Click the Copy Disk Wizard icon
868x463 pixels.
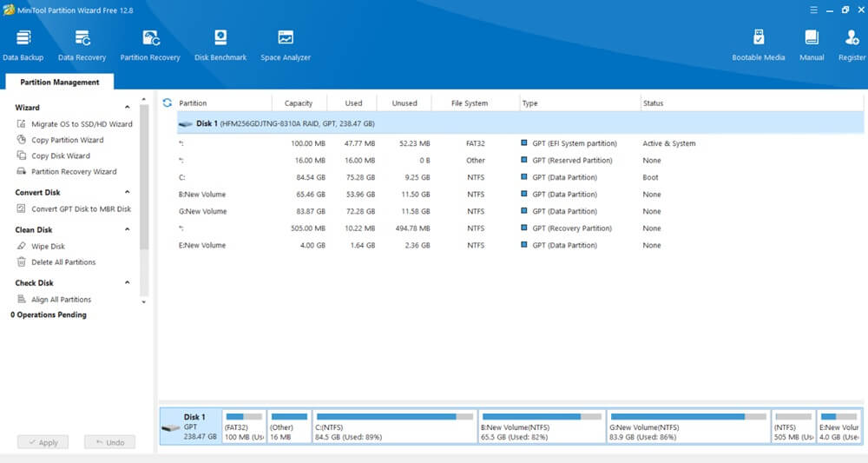(x=21, y=155)
